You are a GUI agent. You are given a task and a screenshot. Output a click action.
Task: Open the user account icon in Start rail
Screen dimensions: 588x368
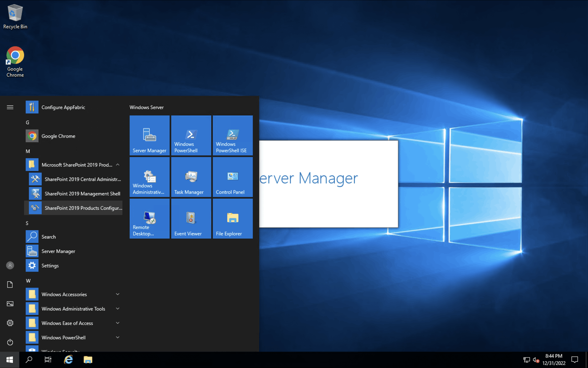[x=10, y=266]
